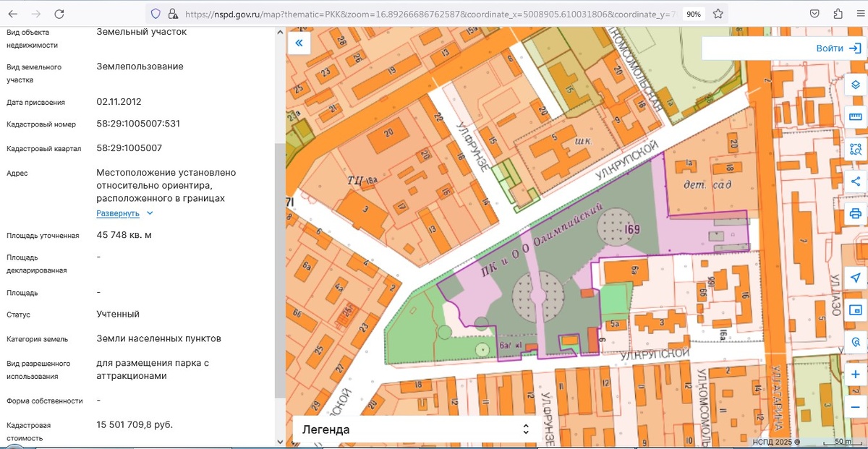
Task: Expand the Легенда panel
Action: (415, 429)
